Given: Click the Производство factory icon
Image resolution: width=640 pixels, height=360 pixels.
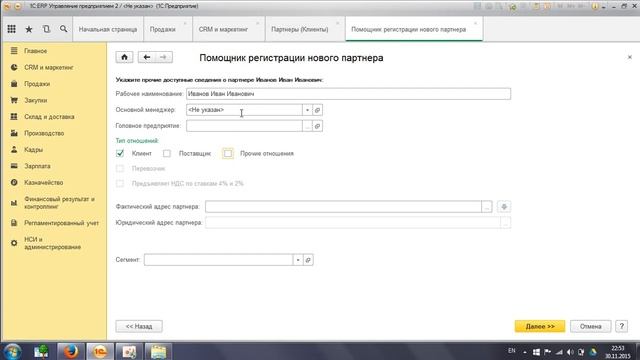Looking at the screenshot, I should click(x=14, y=133).
